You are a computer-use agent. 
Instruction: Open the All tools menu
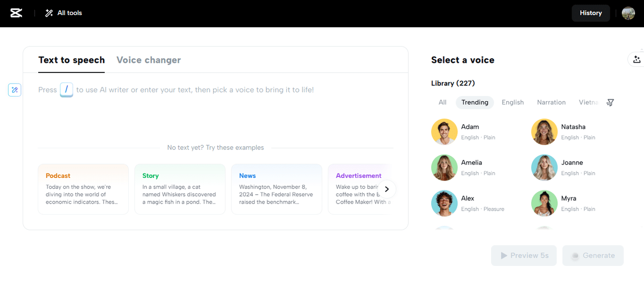pyautogui.click(x=63, y=13)
